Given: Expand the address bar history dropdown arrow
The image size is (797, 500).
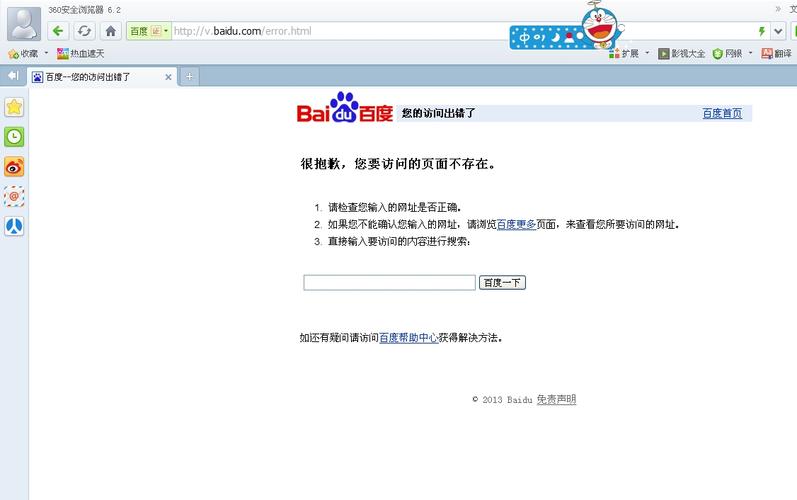Looking at the screenshot, I should (778, 32).
